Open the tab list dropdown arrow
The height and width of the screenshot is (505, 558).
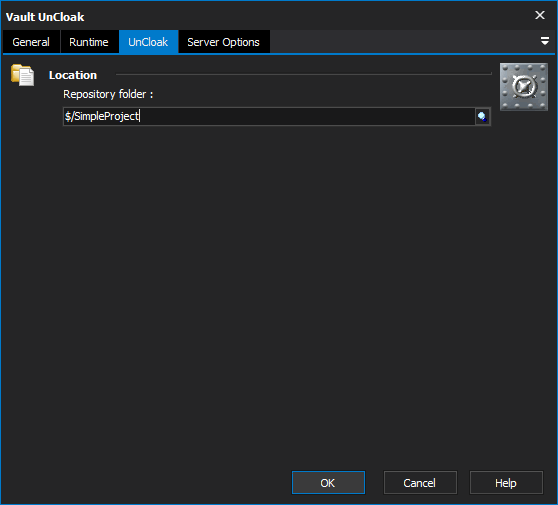[x=544, y=41]
